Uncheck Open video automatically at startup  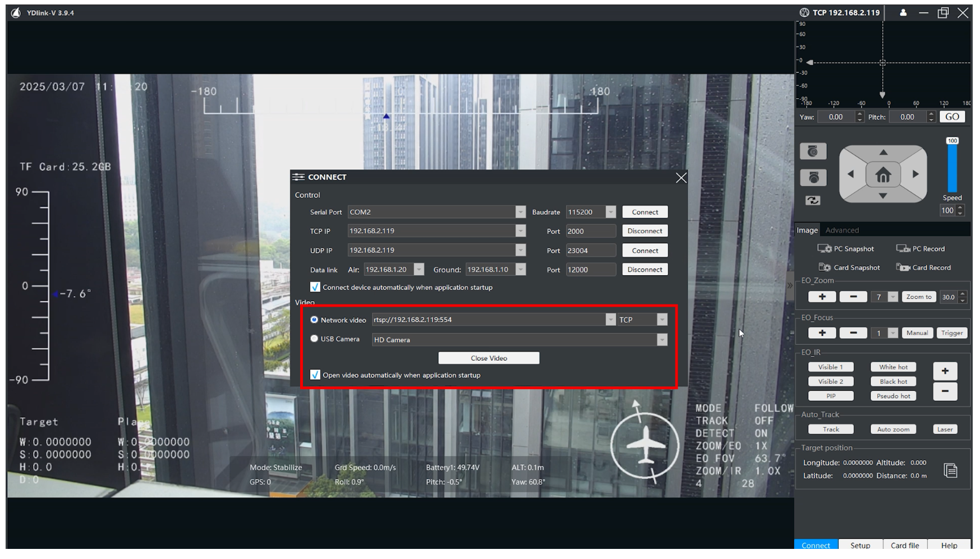315,375
